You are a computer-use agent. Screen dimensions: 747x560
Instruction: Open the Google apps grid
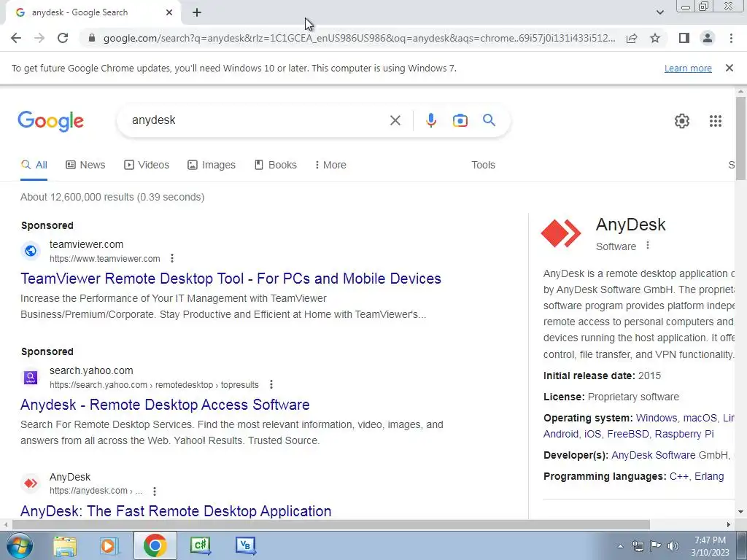click(716, 121)
